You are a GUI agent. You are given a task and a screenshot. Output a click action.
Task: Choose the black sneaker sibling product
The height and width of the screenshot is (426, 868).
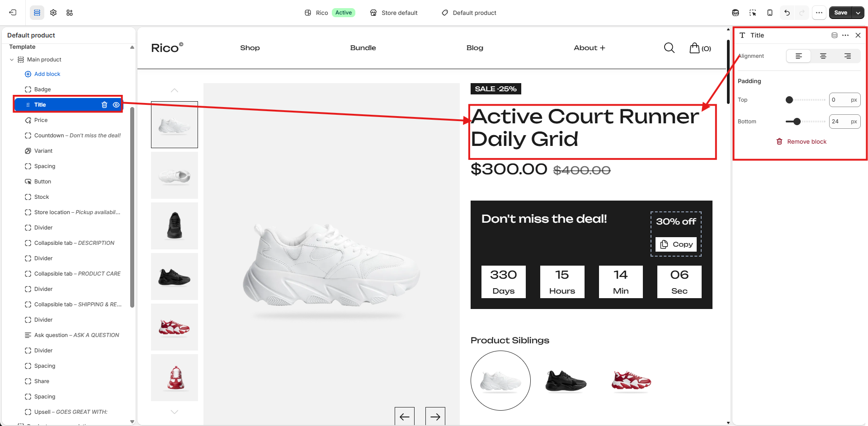click(x=566, y=381)
